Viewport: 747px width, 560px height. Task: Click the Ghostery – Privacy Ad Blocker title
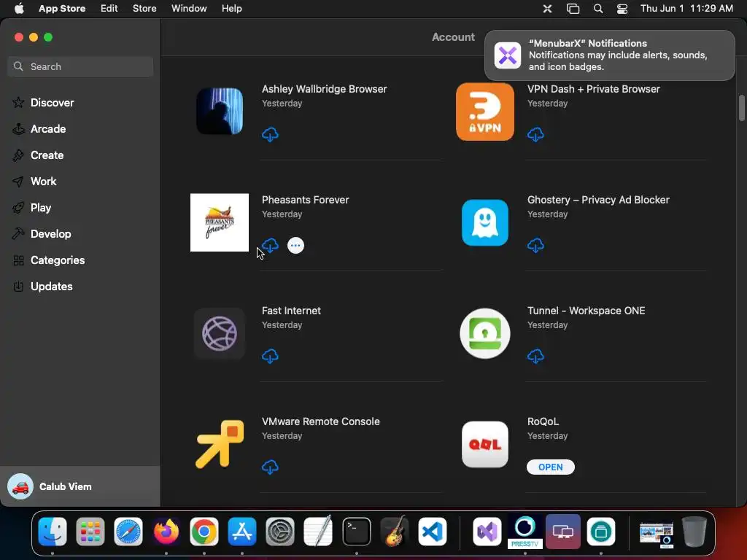[598, 200]
